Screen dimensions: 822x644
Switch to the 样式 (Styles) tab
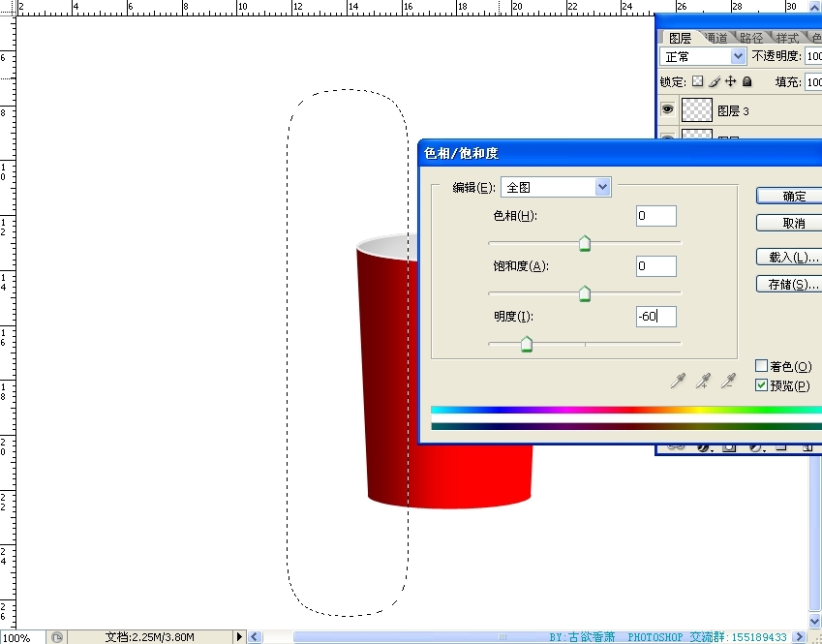pyautogui.click(x=787, y=38)
